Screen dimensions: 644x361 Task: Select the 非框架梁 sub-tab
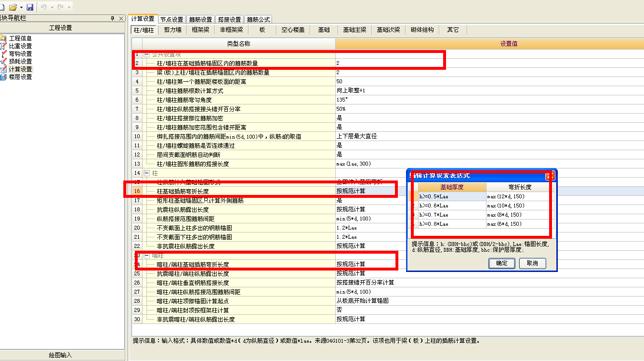[231, 30]
